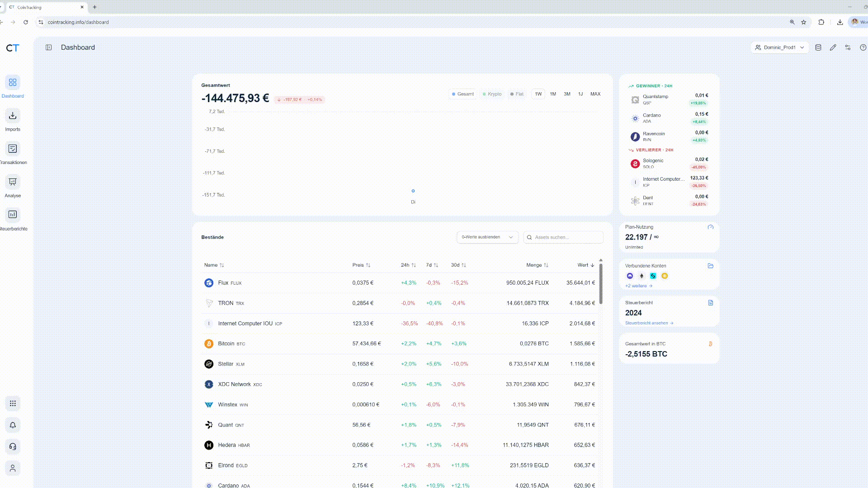Screen dimensions: 868x488
Task: Open the Dominic_Prod1 account dropdown
Action: 779,47
